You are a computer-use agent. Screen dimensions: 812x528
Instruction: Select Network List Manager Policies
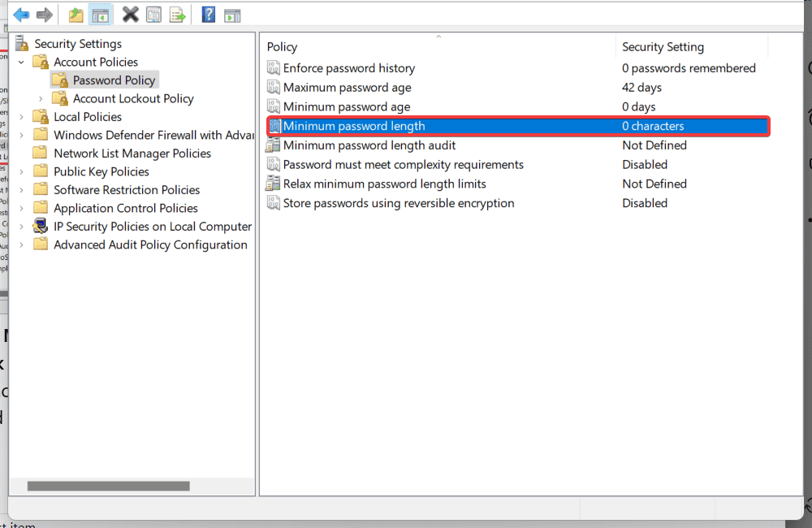coord(132,154)
